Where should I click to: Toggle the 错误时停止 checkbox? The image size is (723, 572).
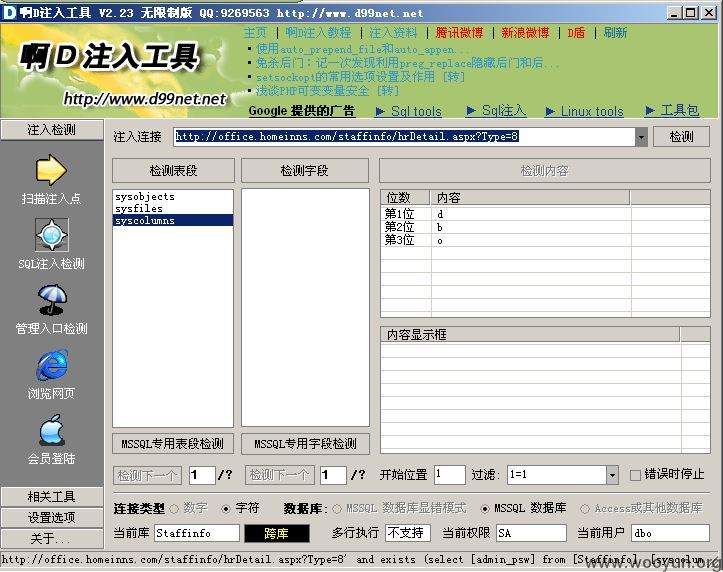click(x=635, y=475)
